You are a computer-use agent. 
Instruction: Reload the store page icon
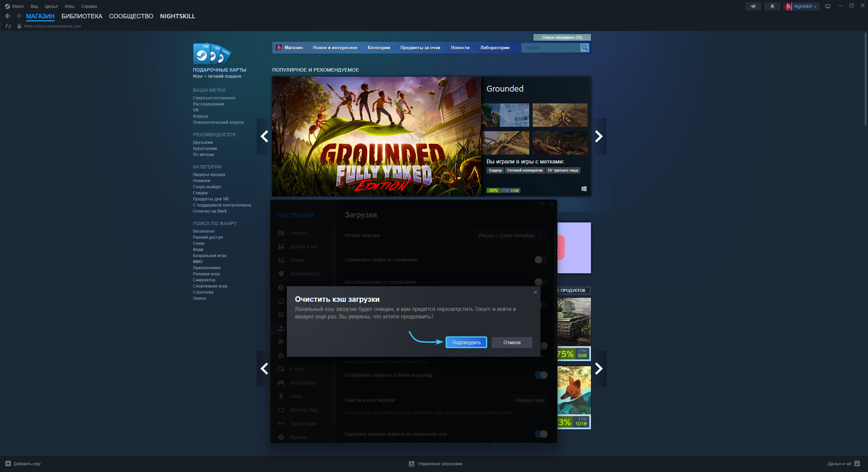click(8, 26)
